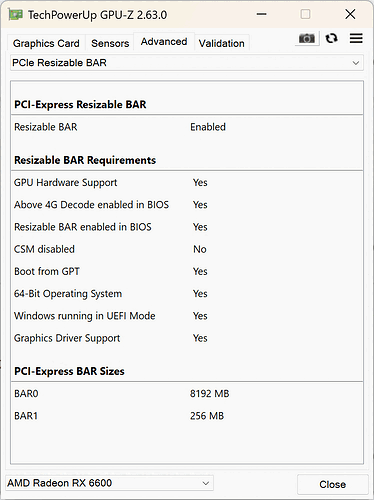Click the disabled maximize icon
374x500 pixels.
click(x=305, y=14)
